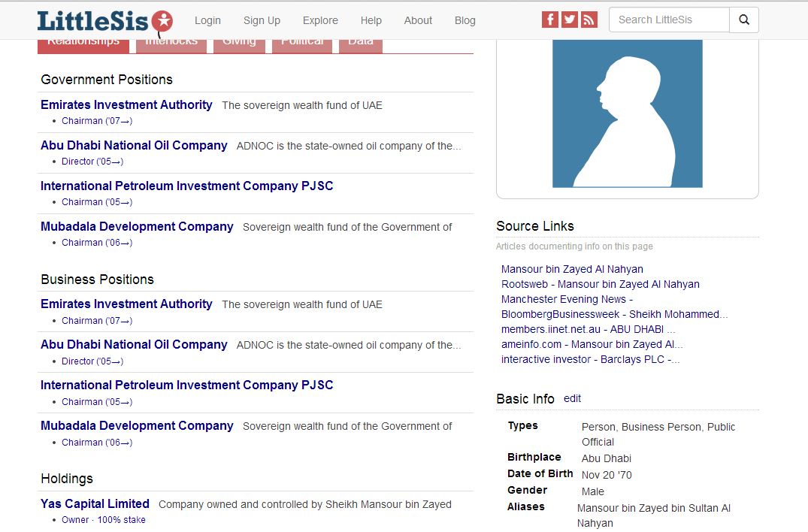Open the Twitter social icon
This screenshot has height=532, width=808.
tap(570, 20)
